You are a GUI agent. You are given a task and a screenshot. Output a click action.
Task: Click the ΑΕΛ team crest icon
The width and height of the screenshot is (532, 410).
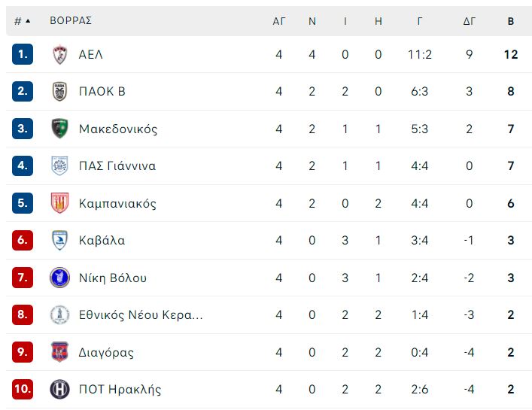[x=59, y=54]
